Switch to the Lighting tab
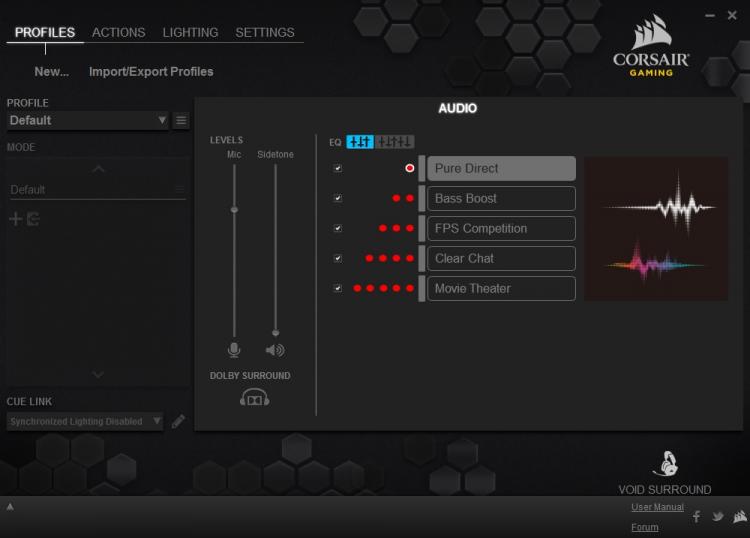750x538 pixels. 190,33
